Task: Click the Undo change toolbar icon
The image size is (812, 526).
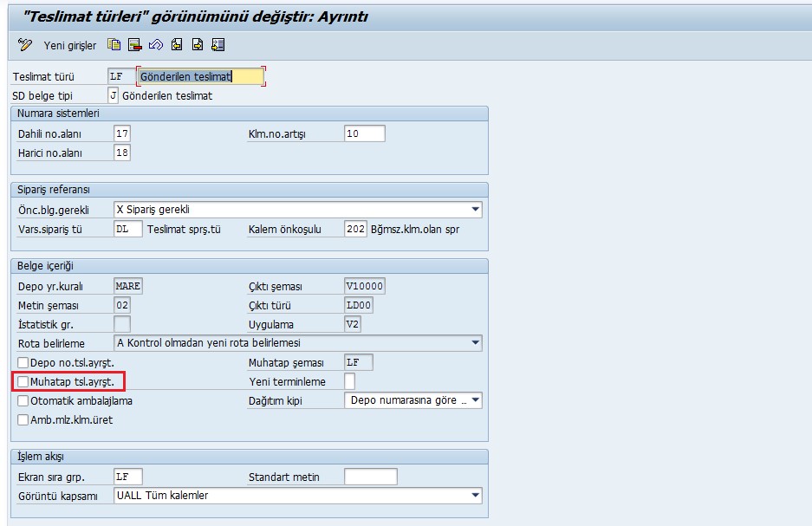Action: (156, 45)
